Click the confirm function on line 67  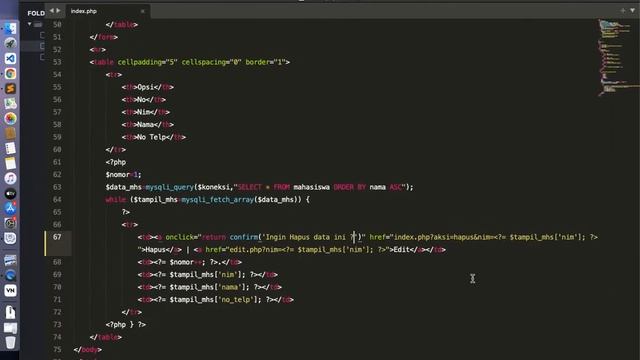244,237
